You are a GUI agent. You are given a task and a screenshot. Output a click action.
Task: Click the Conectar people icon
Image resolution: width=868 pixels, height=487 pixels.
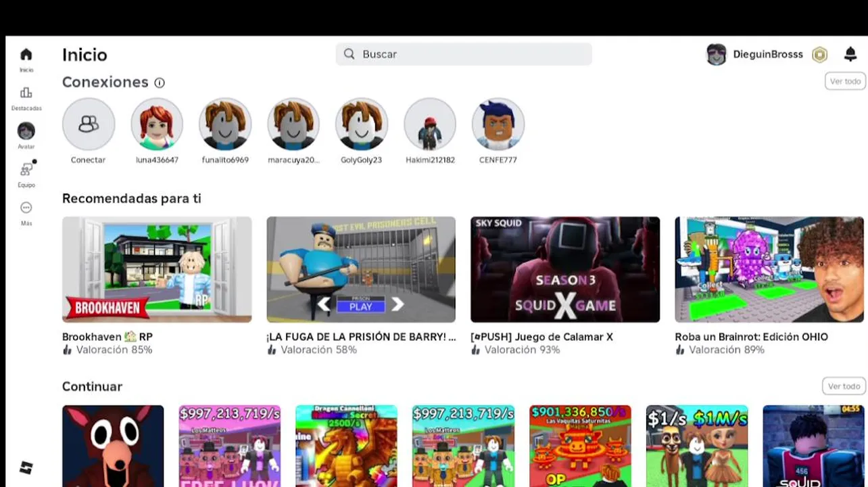coord(89,124)
